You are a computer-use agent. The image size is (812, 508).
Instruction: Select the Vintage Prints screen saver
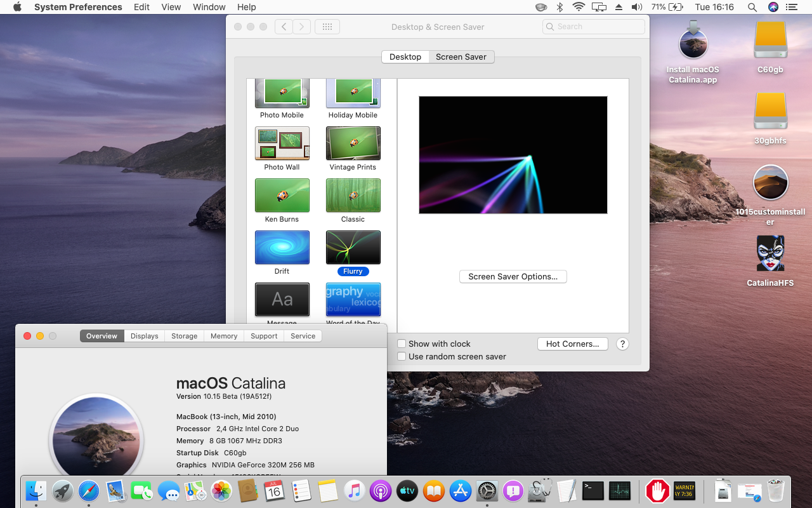[x=353, y=144]
